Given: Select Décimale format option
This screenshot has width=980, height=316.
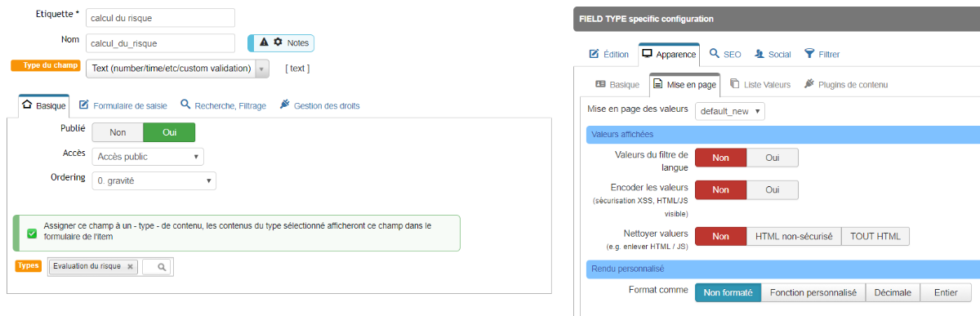Looking at the screenshot, I should (x=893, y=292).
